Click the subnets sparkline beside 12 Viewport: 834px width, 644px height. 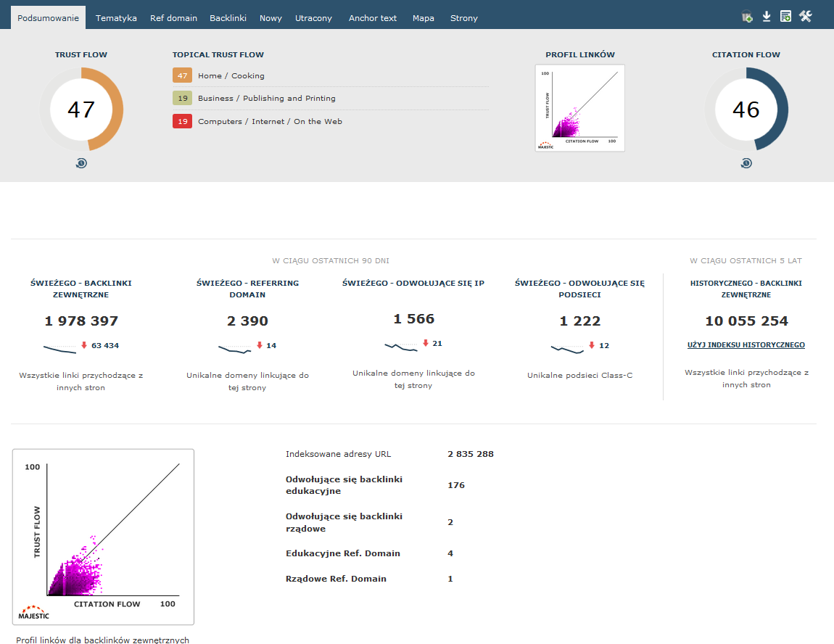pyautogui.click(x=567, y=349)
